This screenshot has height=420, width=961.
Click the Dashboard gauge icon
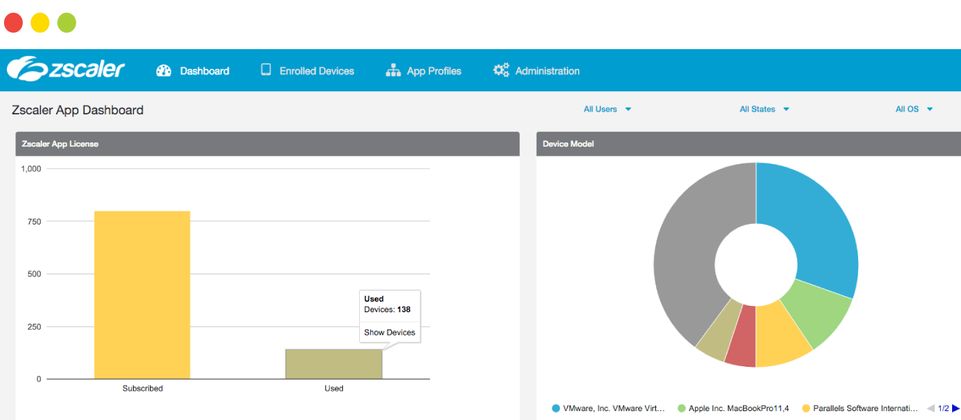(164, 71)
